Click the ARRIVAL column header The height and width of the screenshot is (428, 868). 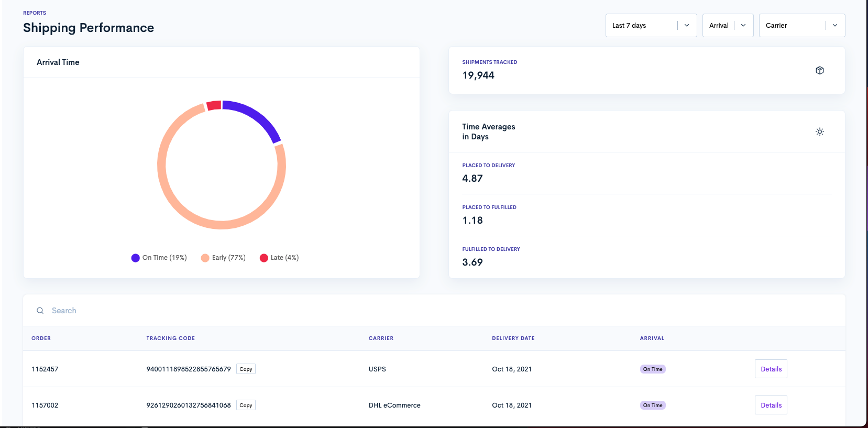[652, 338]
